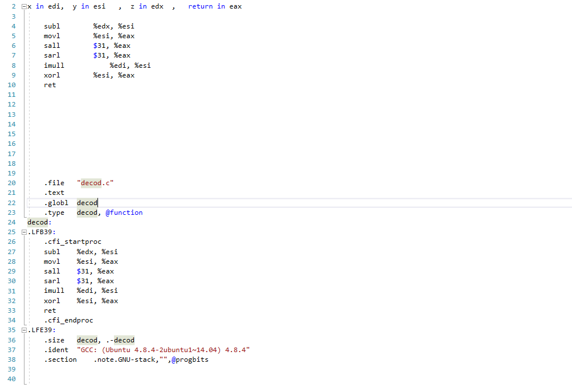The height and width of the screenshot is (392, 572).
Task: Place cursor on the ret instruction line 33
Action: click(x=50, y=310)
